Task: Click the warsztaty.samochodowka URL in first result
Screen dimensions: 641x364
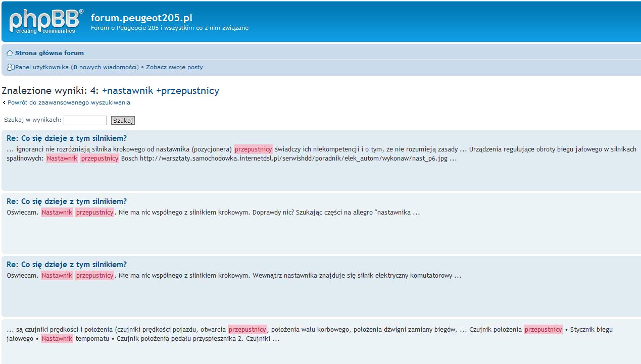Action: tap(293, 159)
